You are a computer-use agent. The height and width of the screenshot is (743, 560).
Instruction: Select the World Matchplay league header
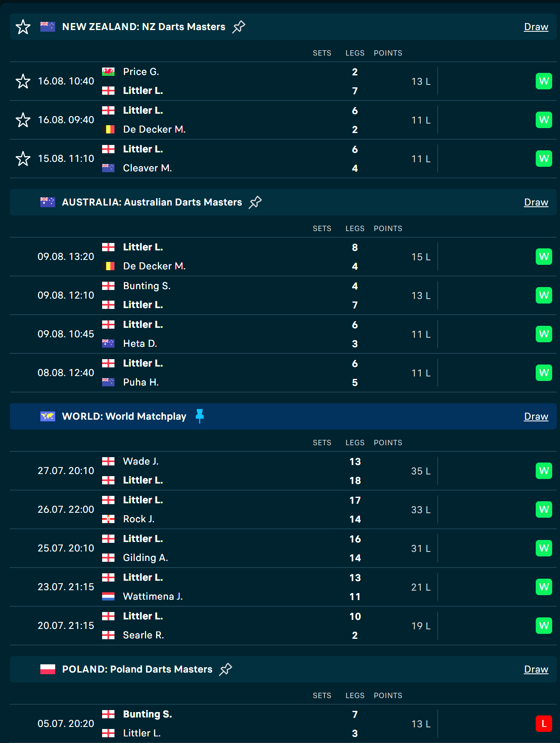(124, 416)
